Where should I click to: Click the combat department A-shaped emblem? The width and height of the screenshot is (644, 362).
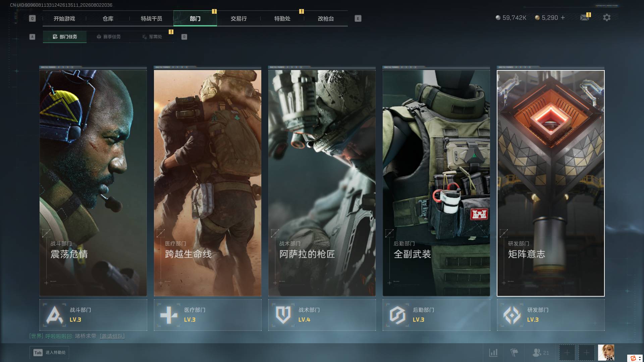pos(55,315)
